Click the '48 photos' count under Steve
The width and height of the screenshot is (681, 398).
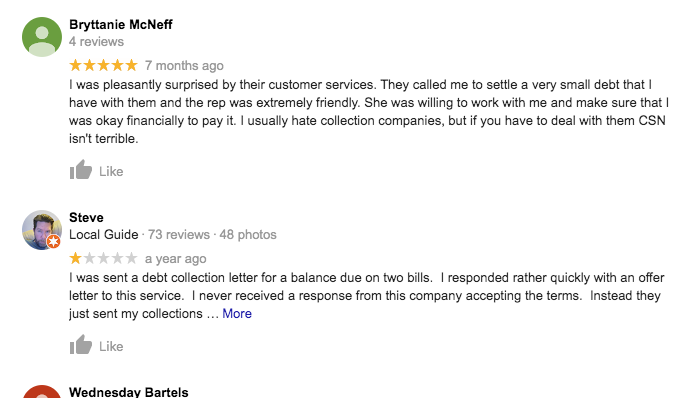[x=248, y=235]
